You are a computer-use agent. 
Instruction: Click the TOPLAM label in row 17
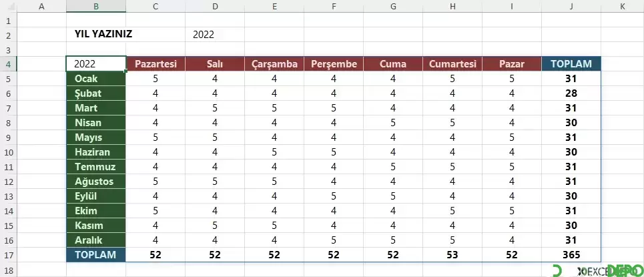pos(95,255)
